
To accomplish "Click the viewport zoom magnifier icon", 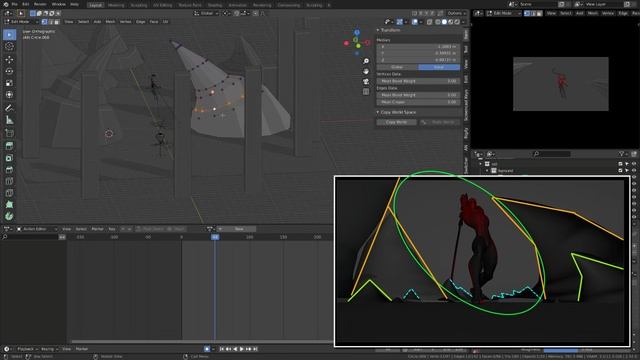I will [366, 61].
